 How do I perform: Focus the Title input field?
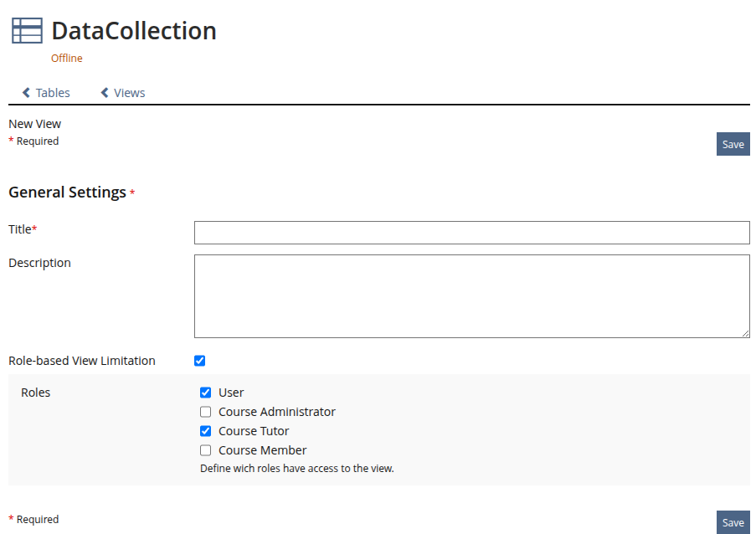click(x=471, y=233)
